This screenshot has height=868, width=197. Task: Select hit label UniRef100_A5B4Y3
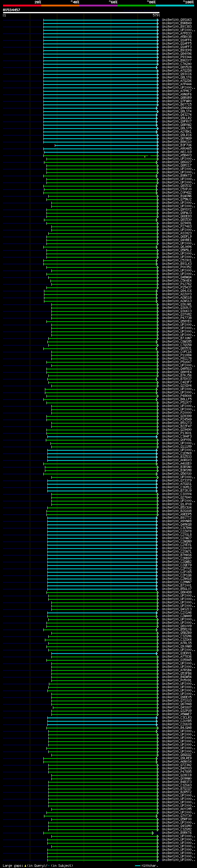(177, 155)
